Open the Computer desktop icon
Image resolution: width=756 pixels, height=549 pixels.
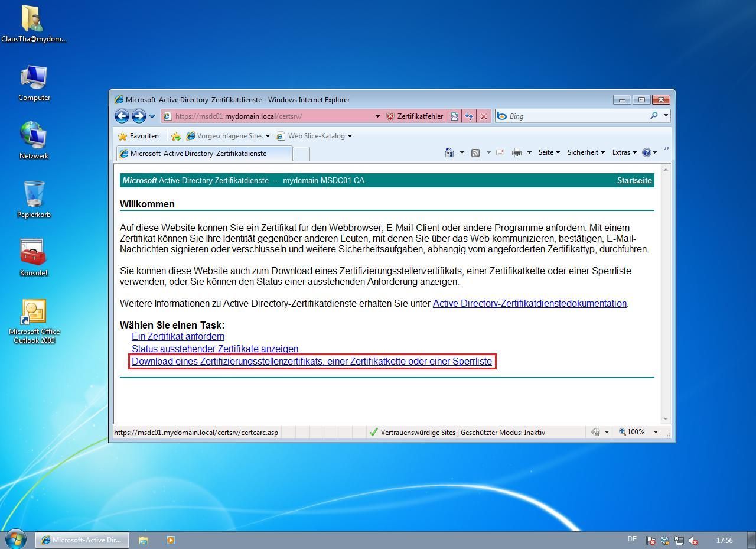pos(34,82)
